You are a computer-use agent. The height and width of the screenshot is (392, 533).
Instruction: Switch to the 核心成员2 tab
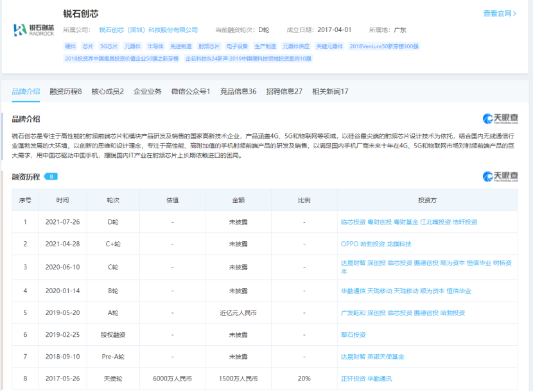pyautogui.click(x=107, y=91)
